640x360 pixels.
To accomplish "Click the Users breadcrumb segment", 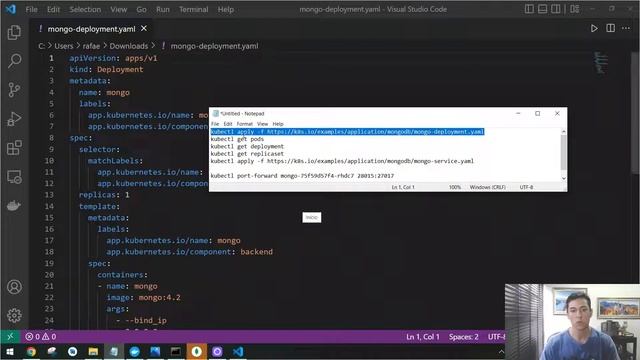I will [64, 46].
